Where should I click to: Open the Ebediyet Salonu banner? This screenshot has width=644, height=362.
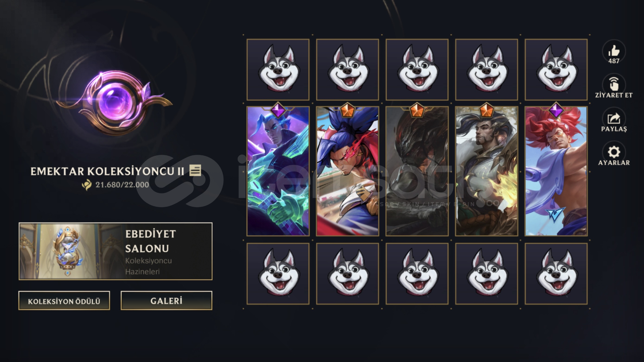(115, 251)
